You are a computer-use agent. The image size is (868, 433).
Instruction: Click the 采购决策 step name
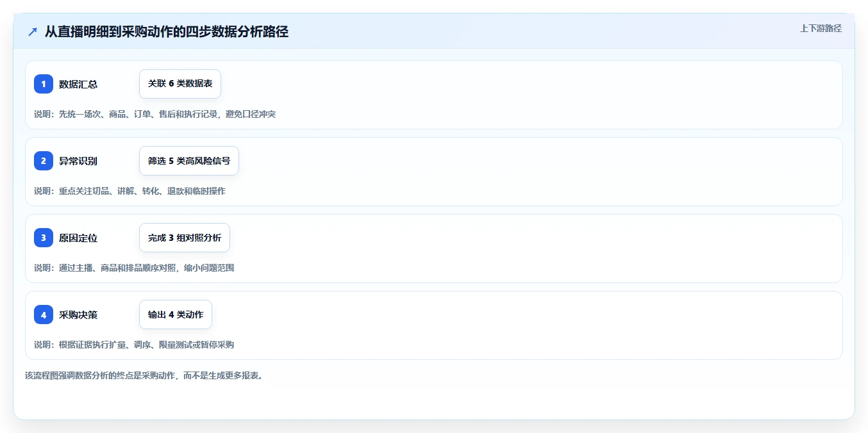(78, 315)
